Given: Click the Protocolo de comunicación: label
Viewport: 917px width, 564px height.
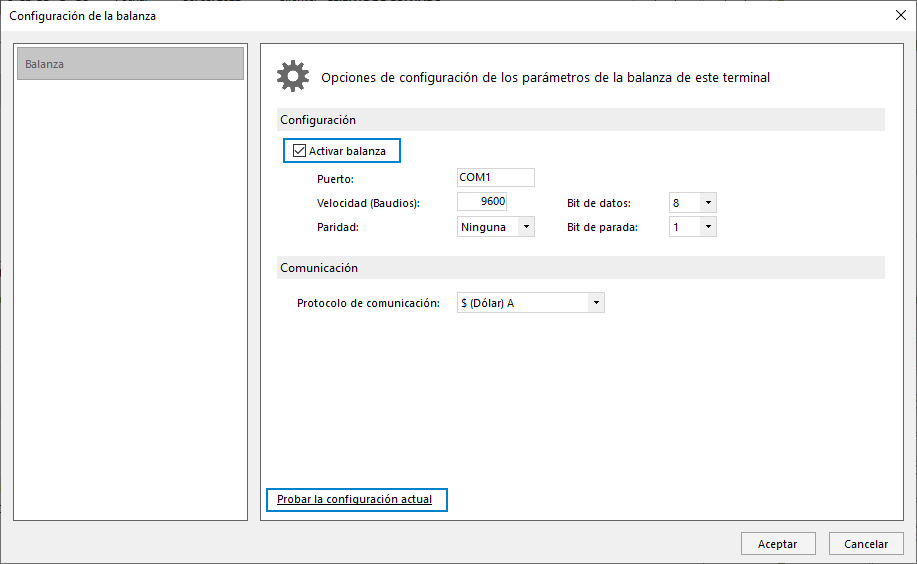Looking at the screenshot, I should (x=368, y=303).
